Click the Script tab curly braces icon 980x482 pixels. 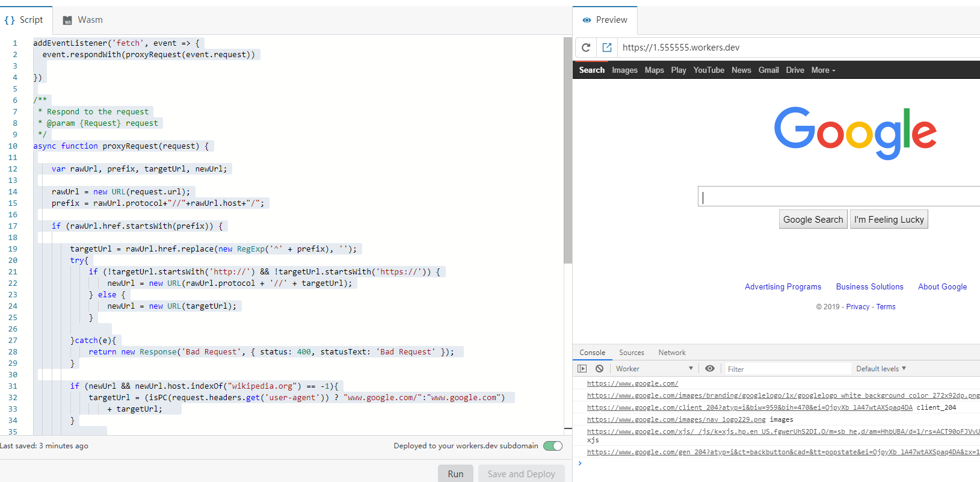pos(10,20)
